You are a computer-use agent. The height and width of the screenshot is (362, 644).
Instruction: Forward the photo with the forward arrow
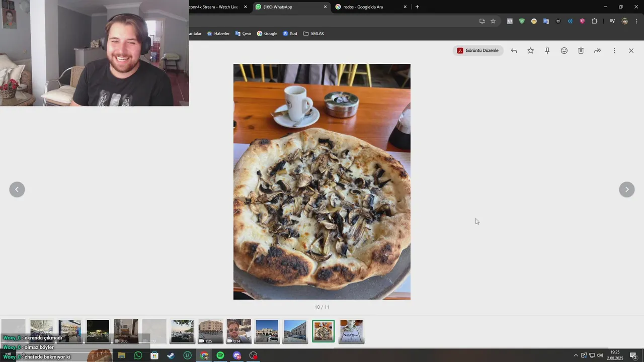coord(597,51)
